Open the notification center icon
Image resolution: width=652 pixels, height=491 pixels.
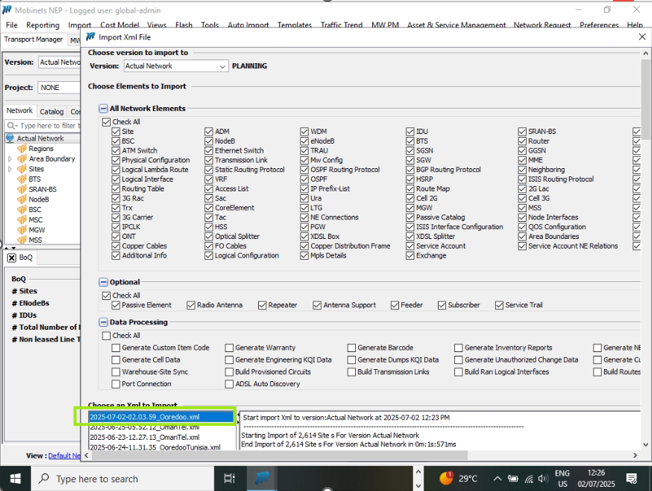pyautogui.click(x=632, y=478)
